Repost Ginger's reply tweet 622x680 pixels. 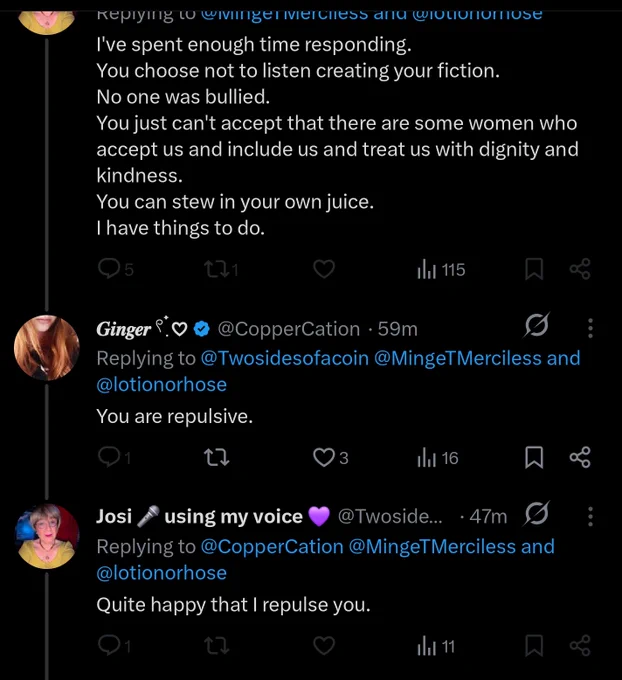[217, 458]
